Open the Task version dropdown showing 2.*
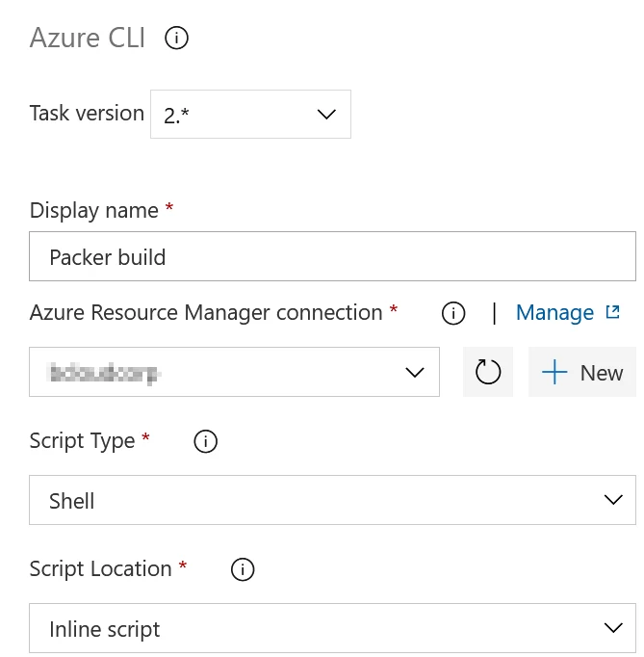Image resolution: width=644 pixels, height=657 pixels. [x=251, y=114]
